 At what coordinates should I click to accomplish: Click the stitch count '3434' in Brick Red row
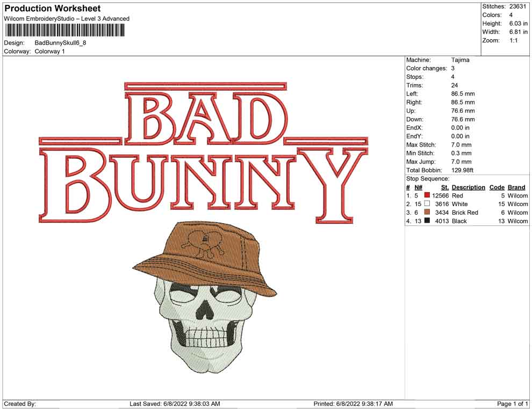442,213
